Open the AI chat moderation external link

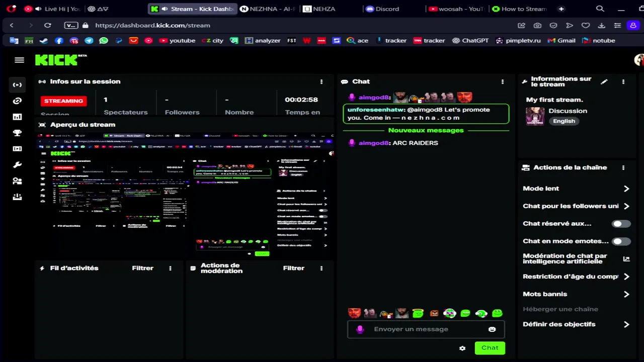pyautogui.click(x=626, y=259)
